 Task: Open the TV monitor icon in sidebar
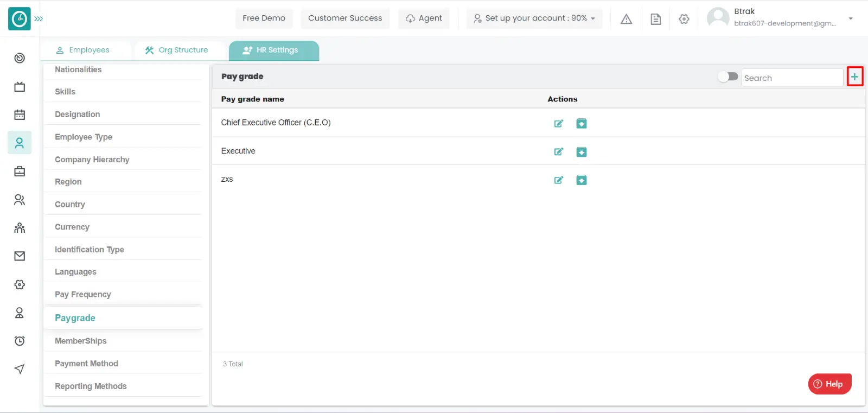pos(20,86)
